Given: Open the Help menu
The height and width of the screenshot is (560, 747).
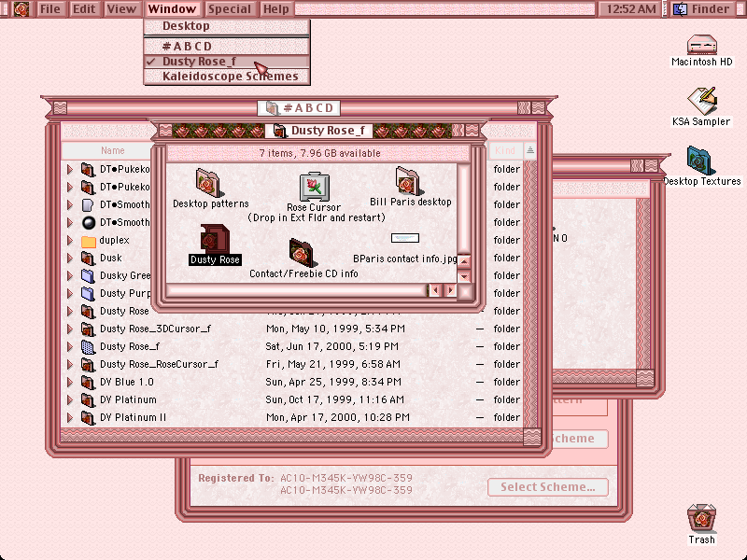Looking at the screenshot, I should pos(276,8).
